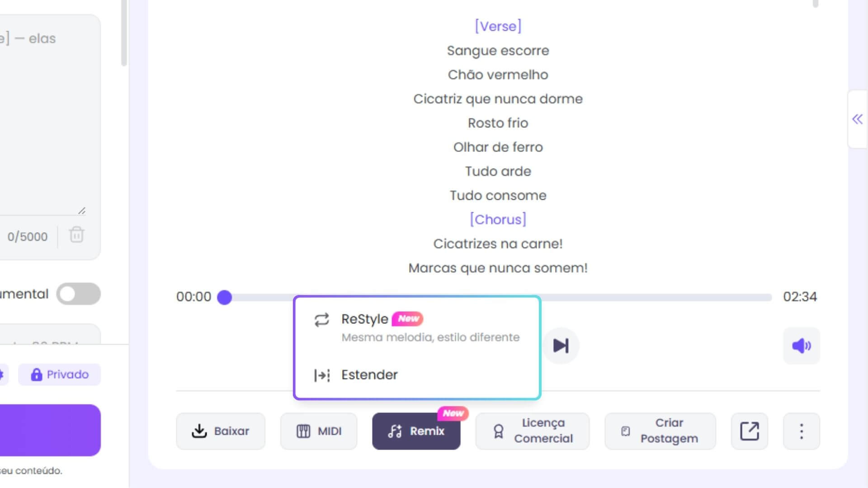Click the Estender extend-arrow icon

click(x=322, y=375)
